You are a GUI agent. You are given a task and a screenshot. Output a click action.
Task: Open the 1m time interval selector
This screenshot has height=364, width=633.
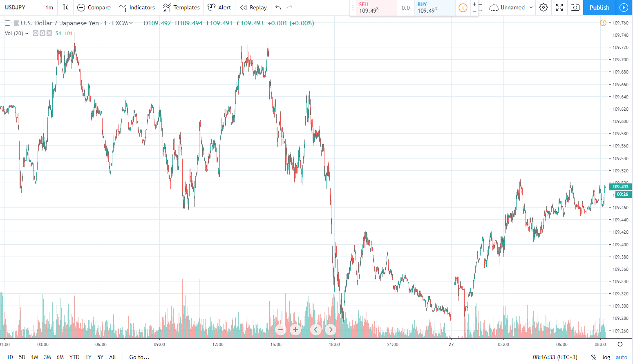pos(49,7)
